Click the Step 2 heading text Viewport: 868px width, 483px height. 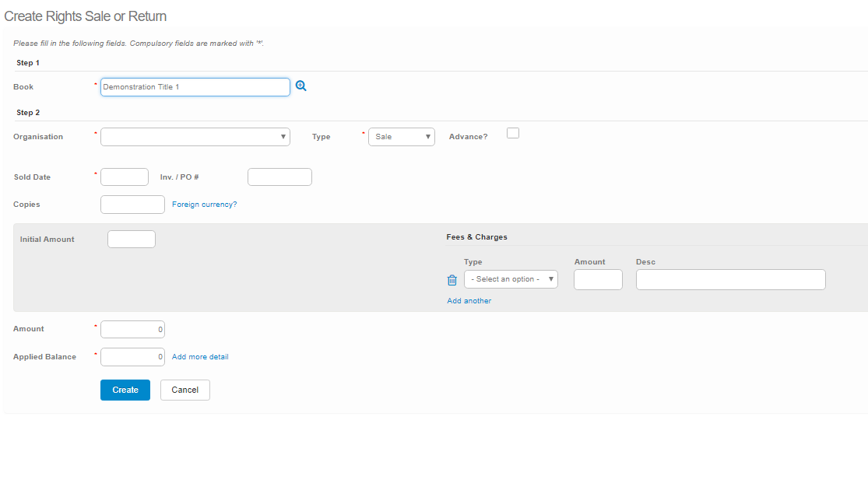click(28, 112)
